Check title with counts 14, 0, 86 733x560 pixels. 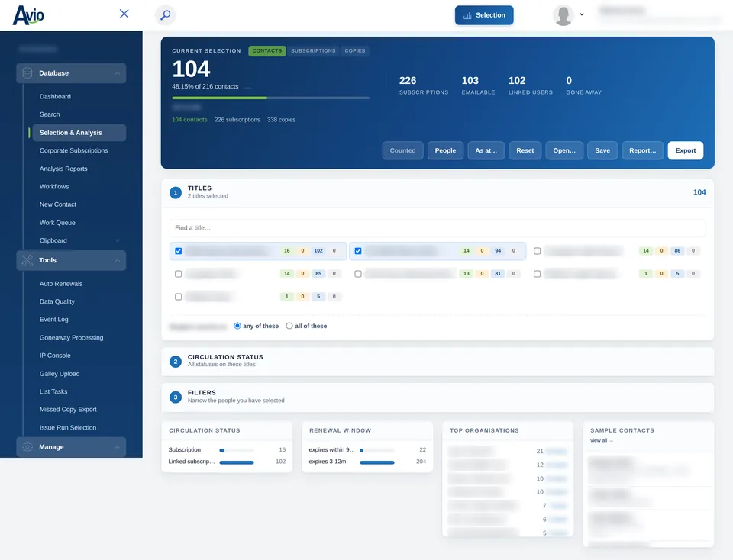537,251
